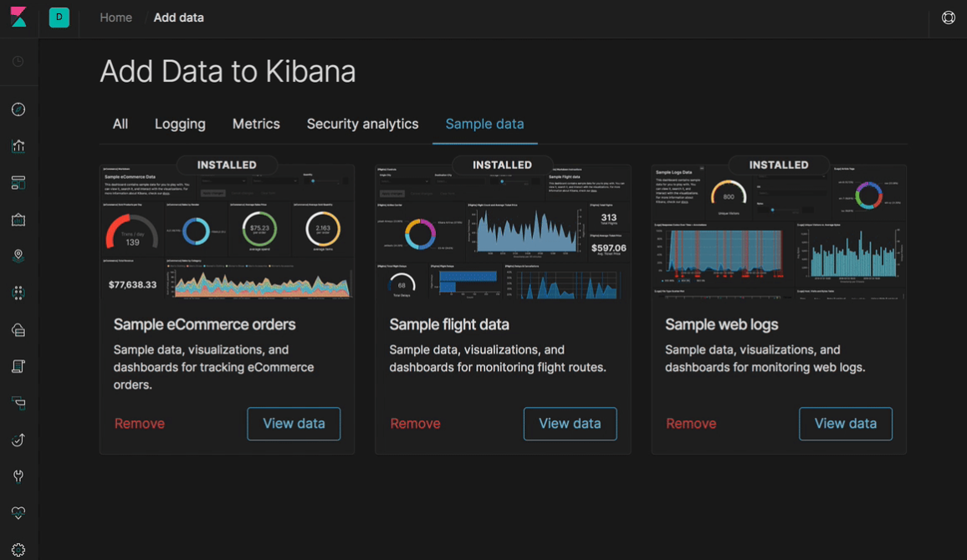
Task: Open the D space selector avatar
Action: 59,18
